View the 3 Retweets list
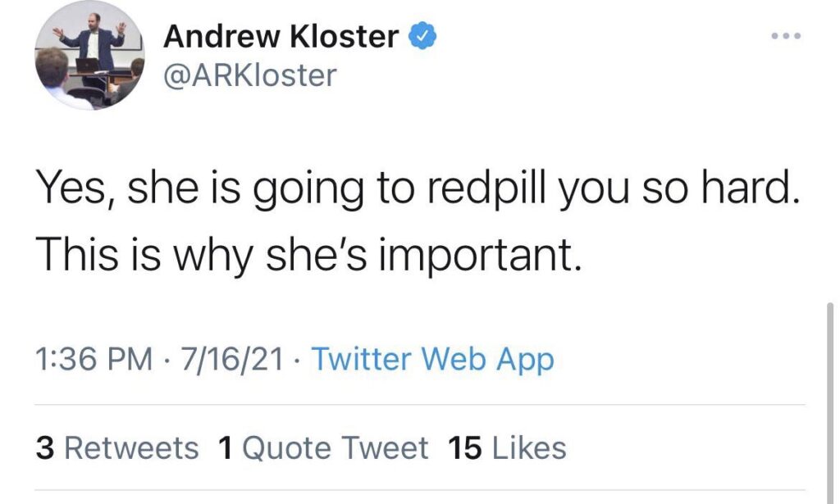The image size is (840, 504). click(117, 448)
